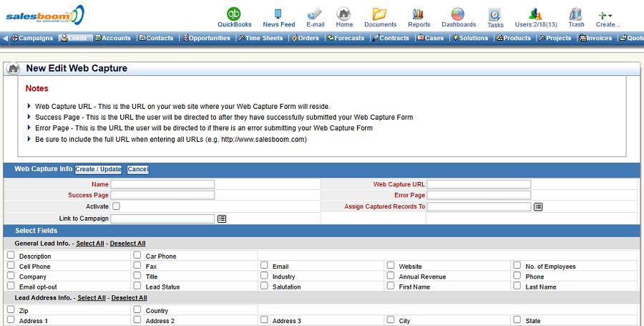Click the home icon beside New Edit Web Capture
Image resolution: width=644 pixels, height=326 pixels.
pyautogui.click(x=13, y=69)
